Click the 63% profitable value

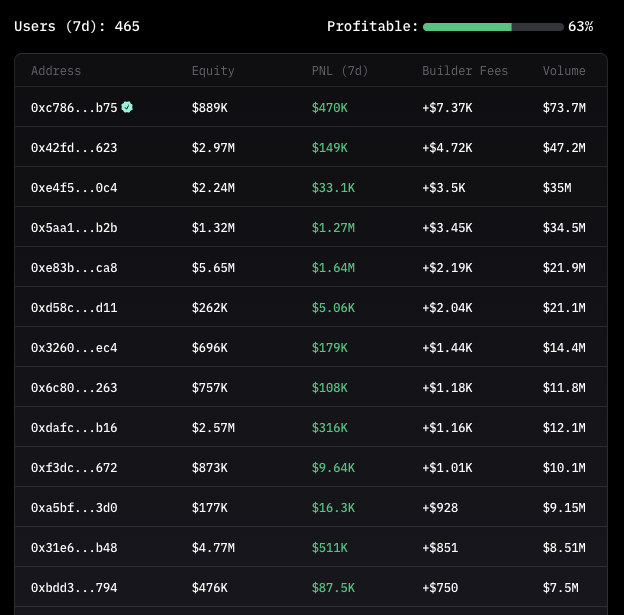pyautogui.click(x=581, y=27)
